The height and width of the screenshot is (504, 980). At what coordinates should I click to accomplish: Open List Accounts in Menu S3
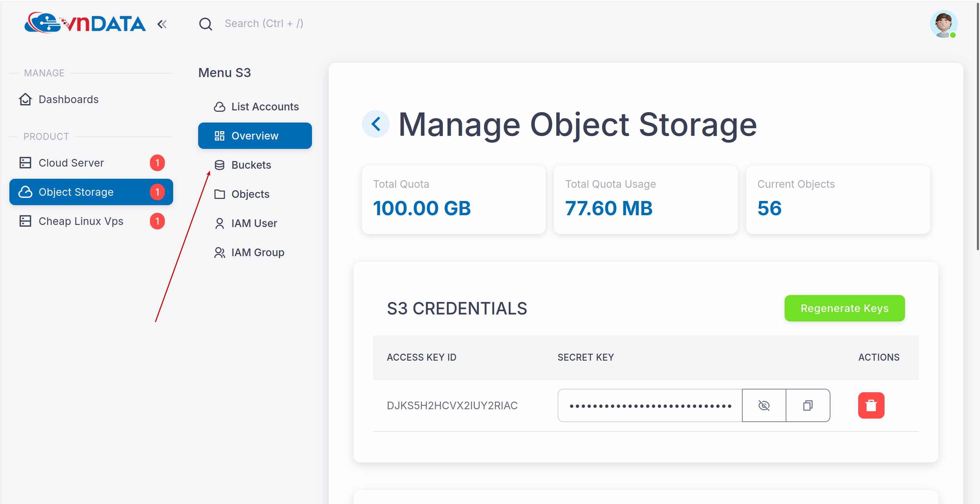click(x=264, y=107)
